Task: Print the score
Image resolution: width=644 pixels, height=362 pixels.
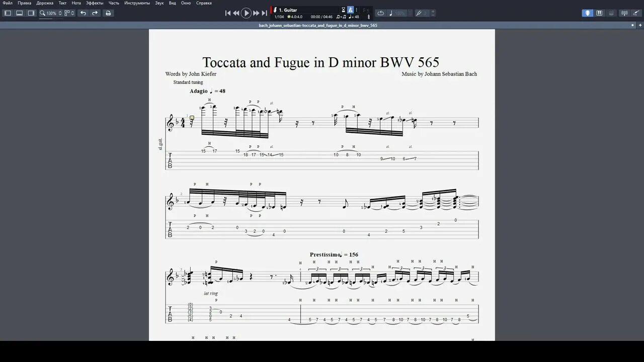Action: tap(108, 13)
